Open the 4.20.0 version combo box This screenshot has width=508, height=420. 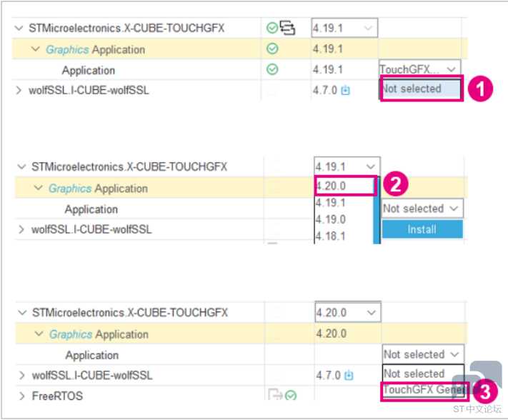[348, 312]
